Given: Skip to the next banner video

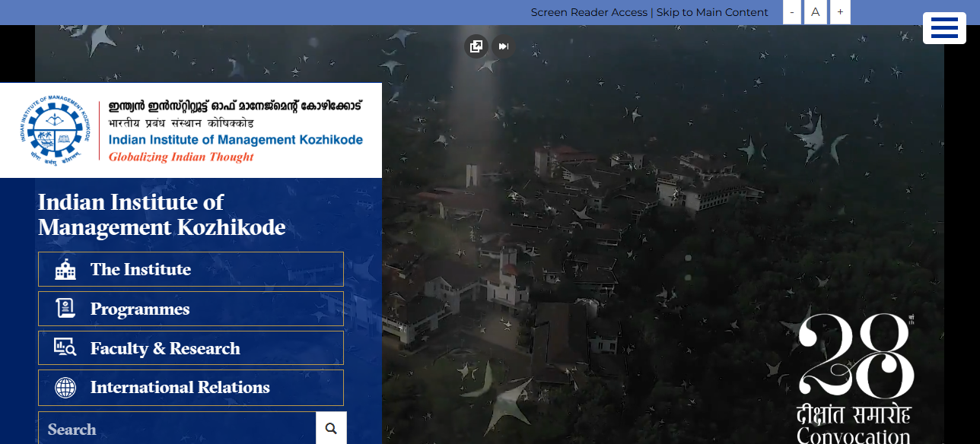Looking at the screenshot, I should (x=503, y=46).
